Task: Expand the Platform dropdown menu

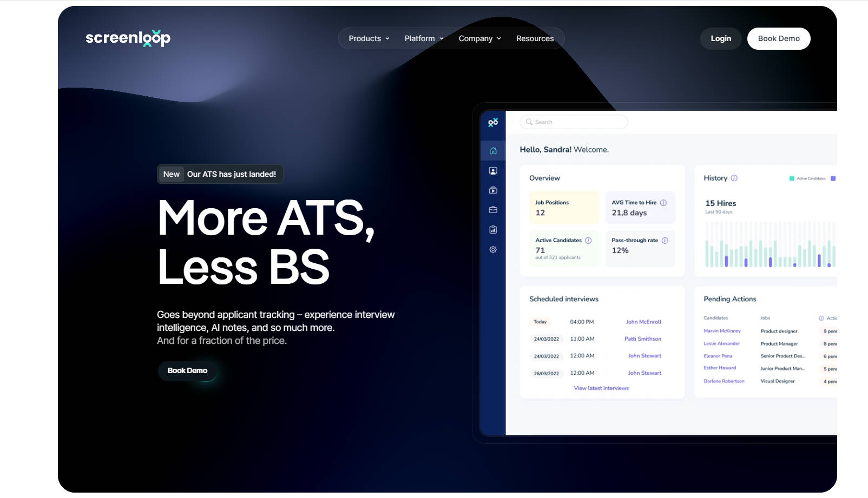Action: pyautogui.click(x=424, y=38)
